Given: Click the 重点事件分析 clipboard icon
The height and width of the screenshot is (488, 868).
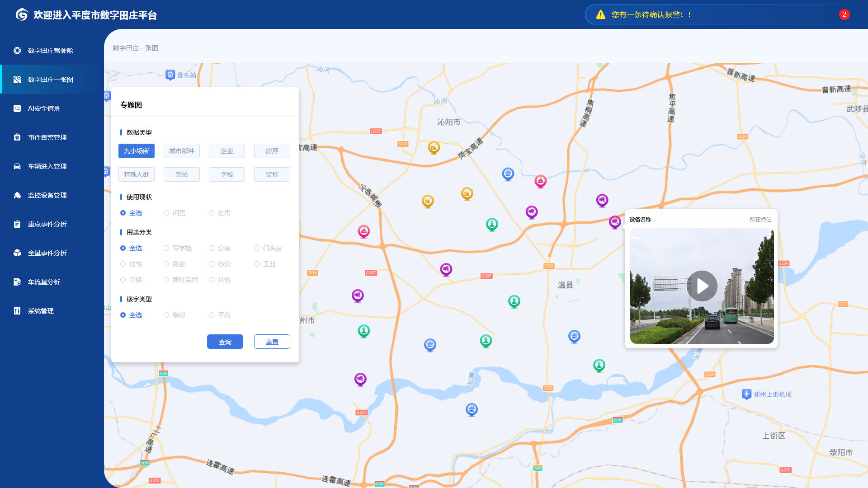Looking at the screenshot, I should coord(17,224).
